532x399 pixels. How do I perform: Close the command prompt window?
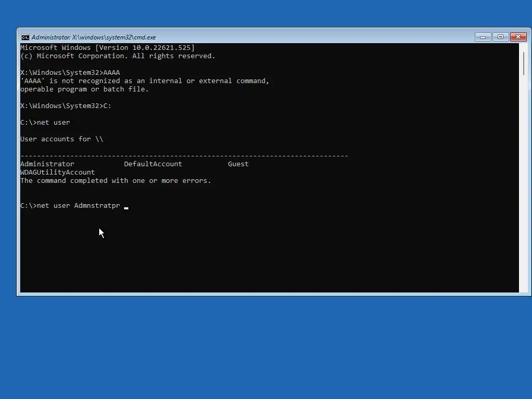point(518,37)
